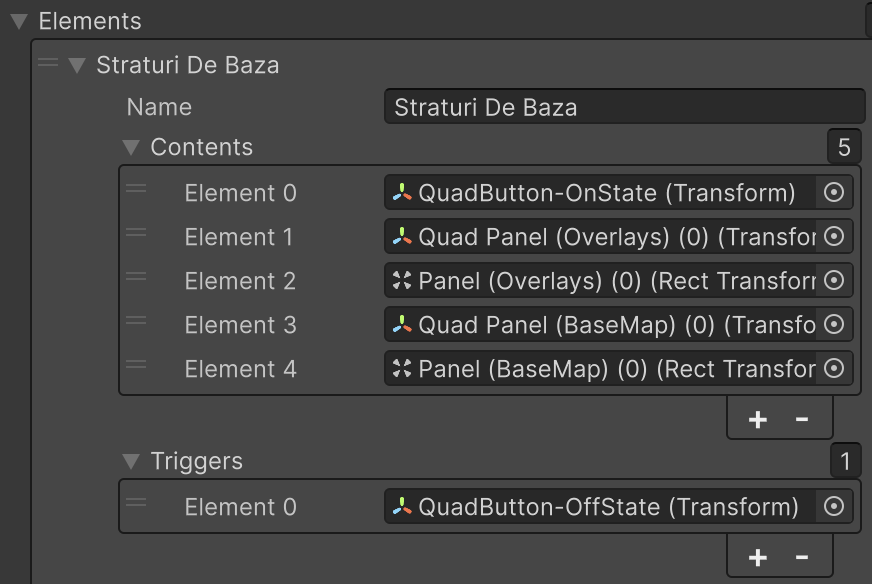
Task: Open object picker for QuadButton-OffState field
Action: 834,507
